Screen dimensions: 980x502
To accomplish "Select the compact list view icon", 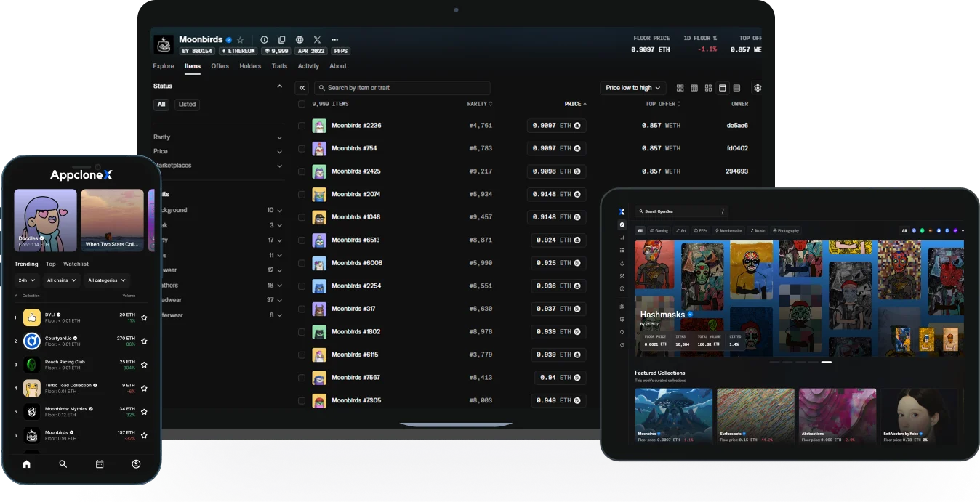I will point(736,88).
